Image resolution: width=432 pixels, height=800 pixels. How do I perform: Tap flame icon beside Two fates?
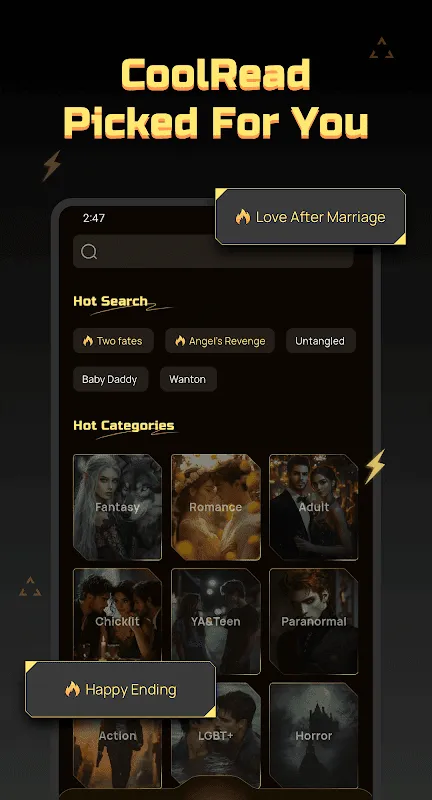(x=88, y=341)
